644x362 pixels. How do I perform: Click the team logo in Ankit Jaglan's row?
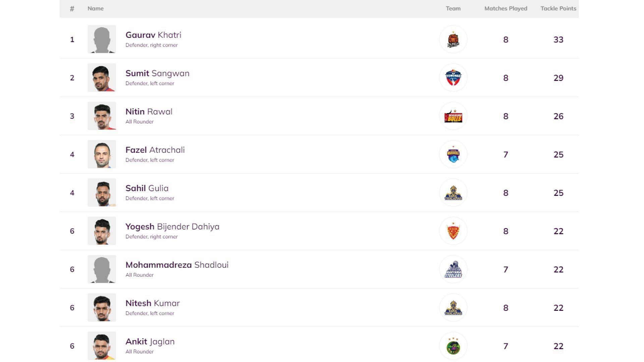tap(453, 346)
